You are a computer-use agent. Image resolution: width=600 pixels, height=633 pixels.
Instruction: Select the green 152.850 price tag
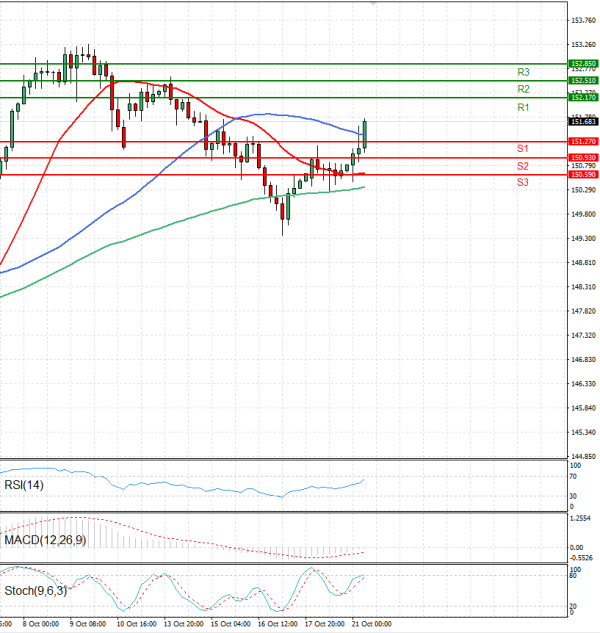click(583, 63)
